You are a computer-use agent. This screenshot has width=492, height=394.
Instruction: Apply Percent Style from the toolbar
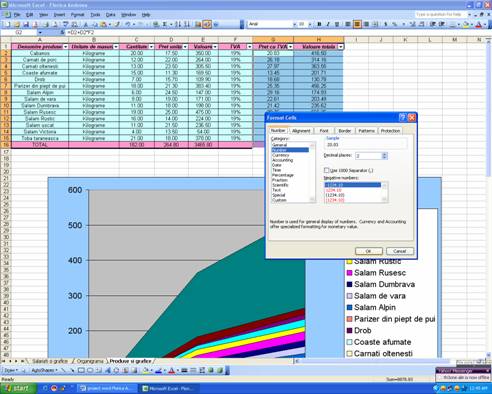395,24
